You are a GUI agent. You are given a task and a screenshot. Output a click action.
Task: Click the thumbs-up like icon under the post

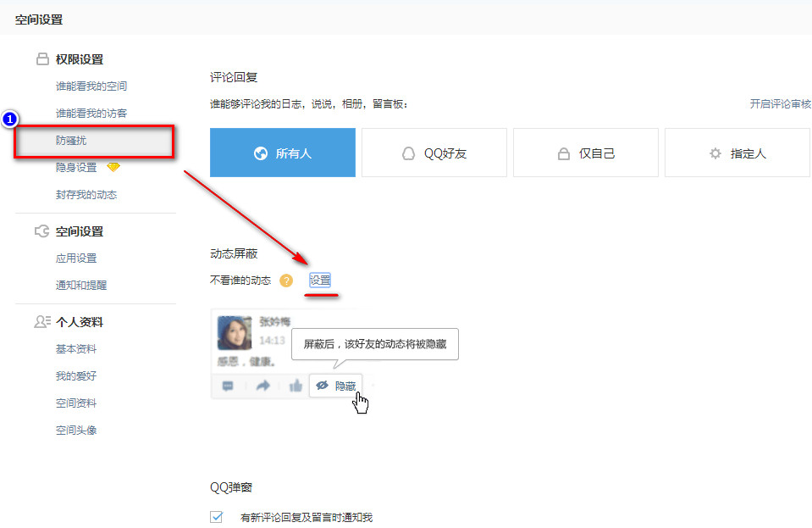pos(296,386)
